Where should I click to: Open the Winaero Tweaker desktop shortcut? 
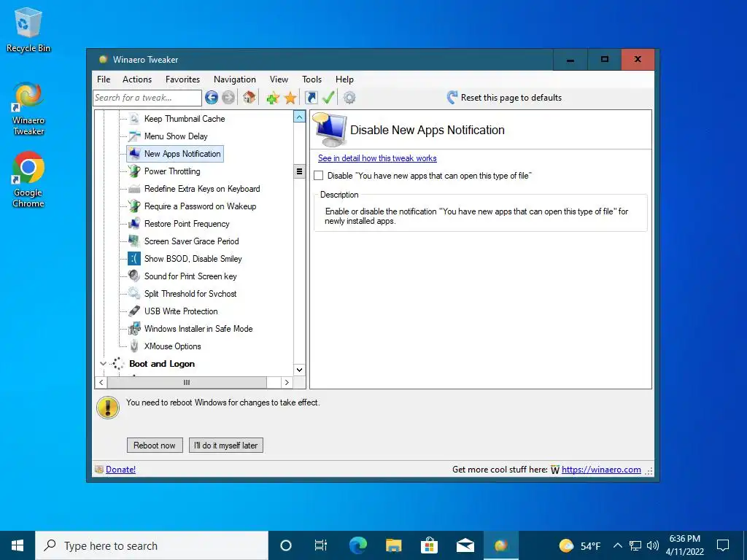(x=28, y=109)
